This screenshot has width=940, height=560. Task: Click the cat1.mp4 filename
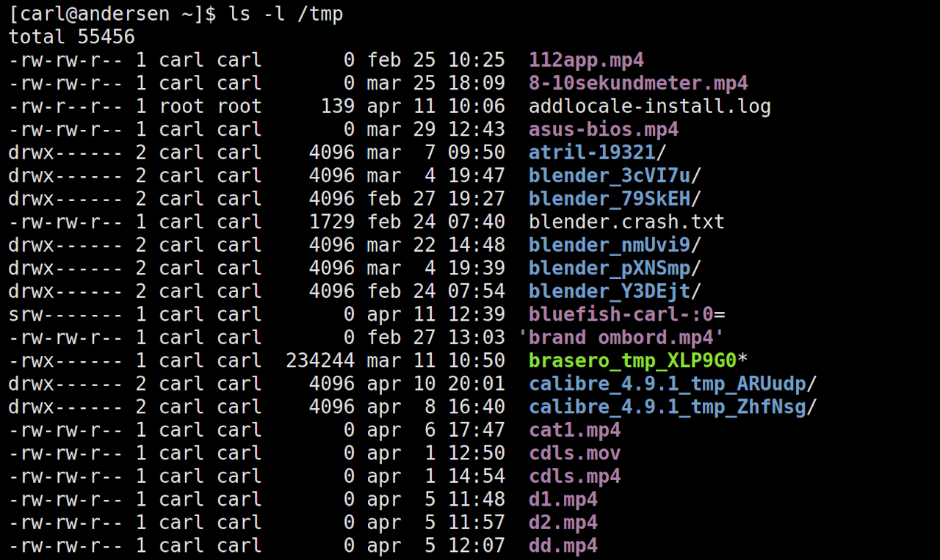574,430
